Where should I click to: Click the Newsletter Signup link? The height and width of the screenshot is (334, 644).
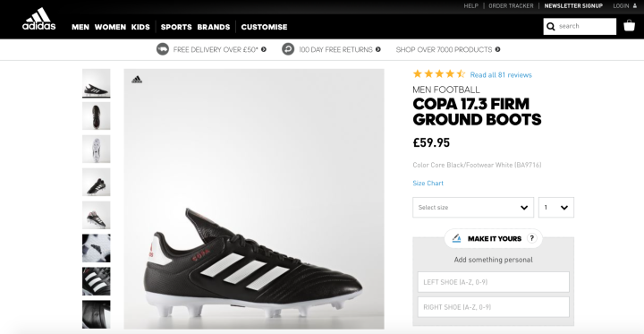click(573, 5)
